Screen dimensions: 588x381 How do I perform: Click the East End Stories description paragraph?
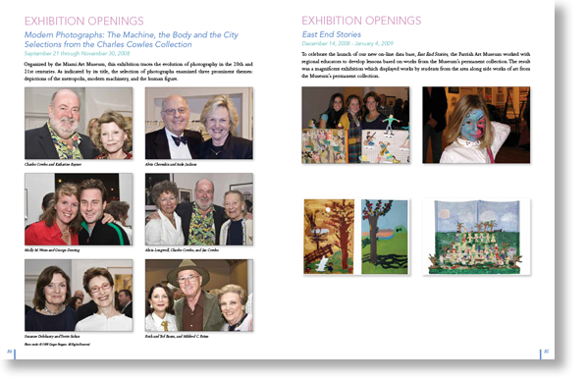pos(416,65)
